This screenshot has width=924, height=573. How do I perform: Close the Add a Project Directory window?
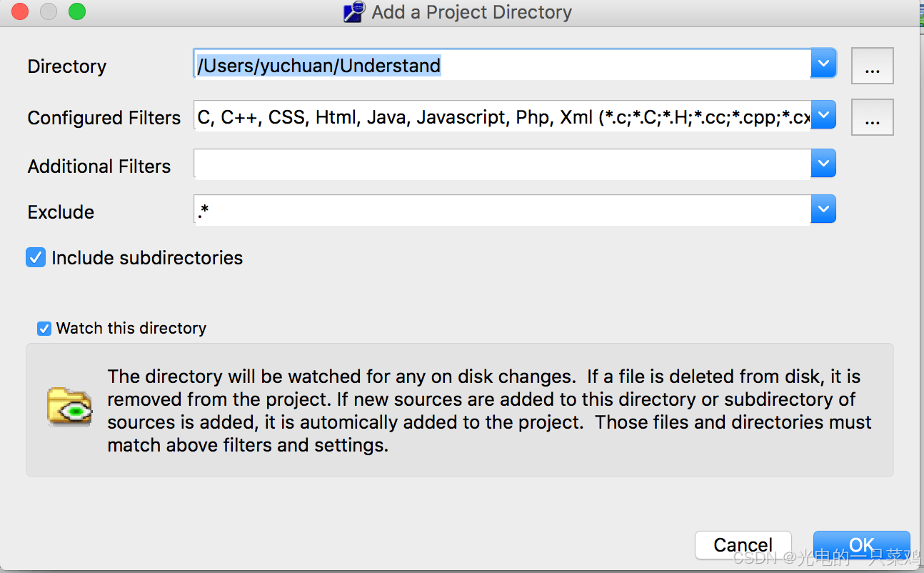[20, 11]
